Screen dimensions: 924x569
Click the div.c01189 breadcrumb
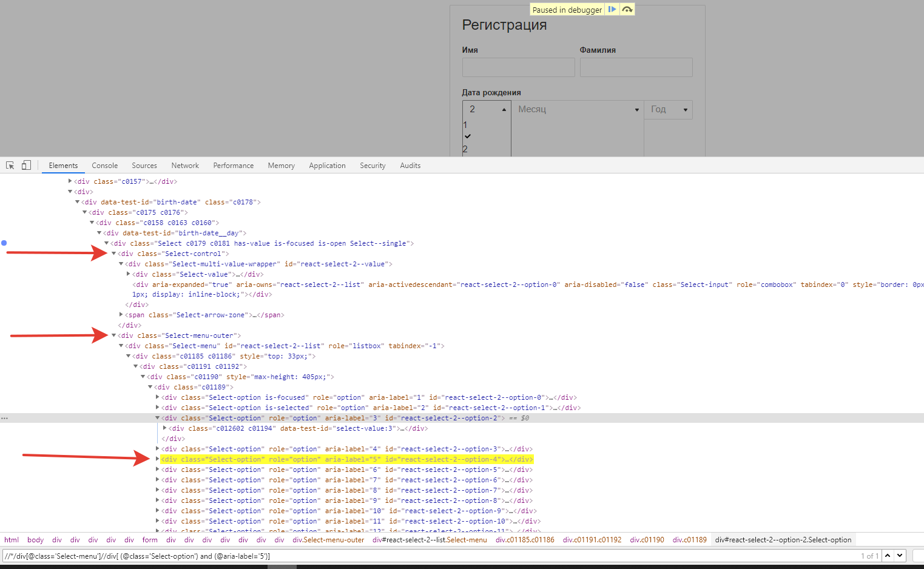click(690, 540)
